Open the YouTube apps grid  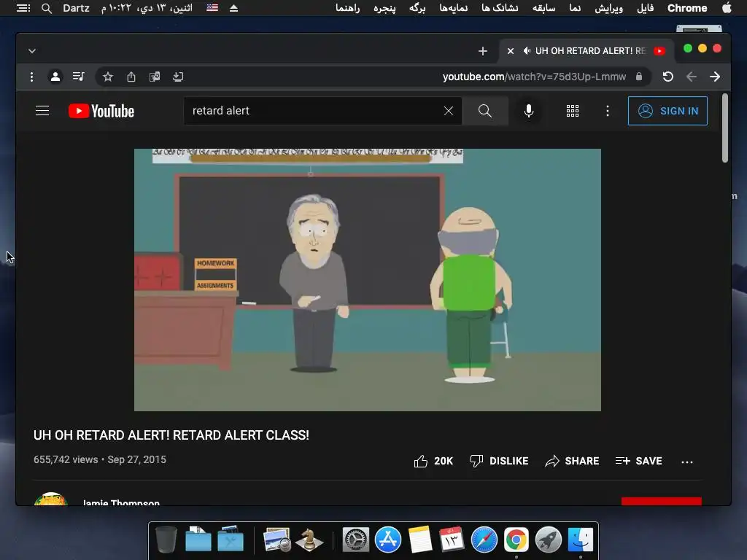(x=572, y=111)
